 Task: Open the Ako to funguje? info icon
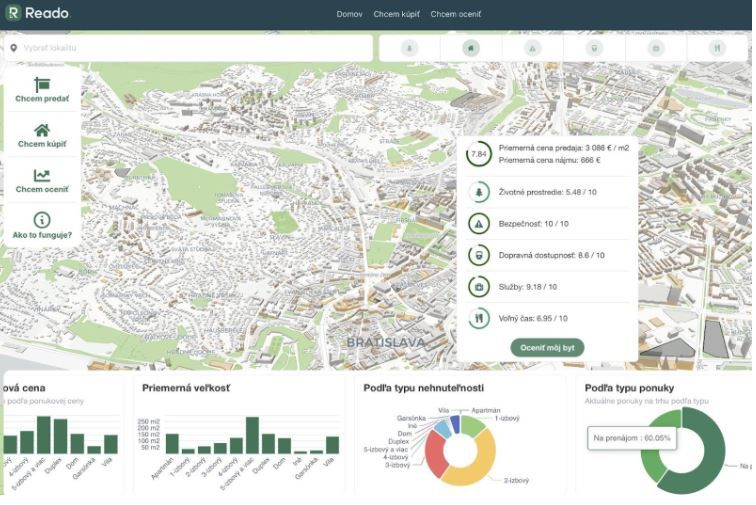pos(42,220)
